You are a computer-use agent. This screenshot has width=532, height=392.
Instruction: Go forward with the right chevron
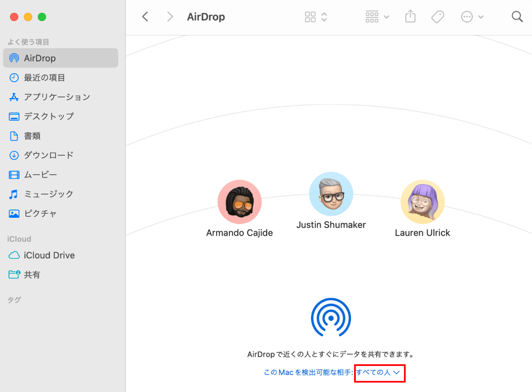pos(170,17)
